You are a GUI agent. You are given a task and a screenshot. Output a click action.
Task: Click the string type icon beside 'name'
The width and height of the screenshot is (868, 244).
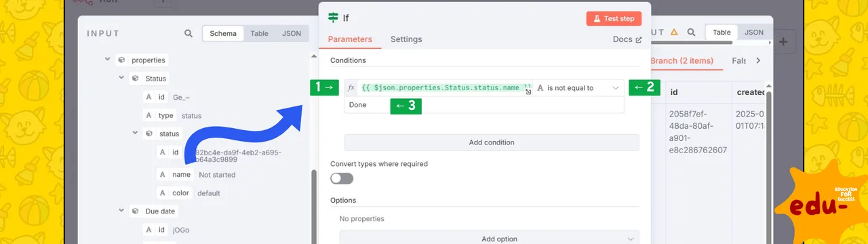point(163,174)
